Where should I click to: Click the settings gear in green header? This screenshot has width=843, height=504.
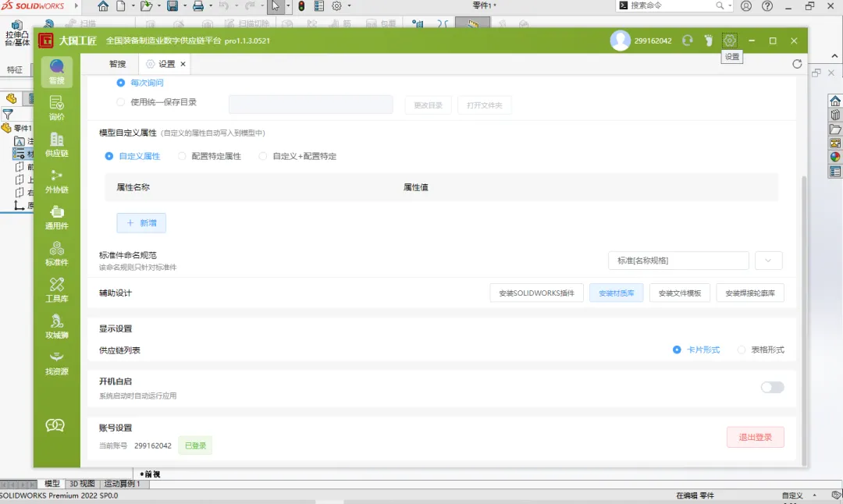coord(730,41)
